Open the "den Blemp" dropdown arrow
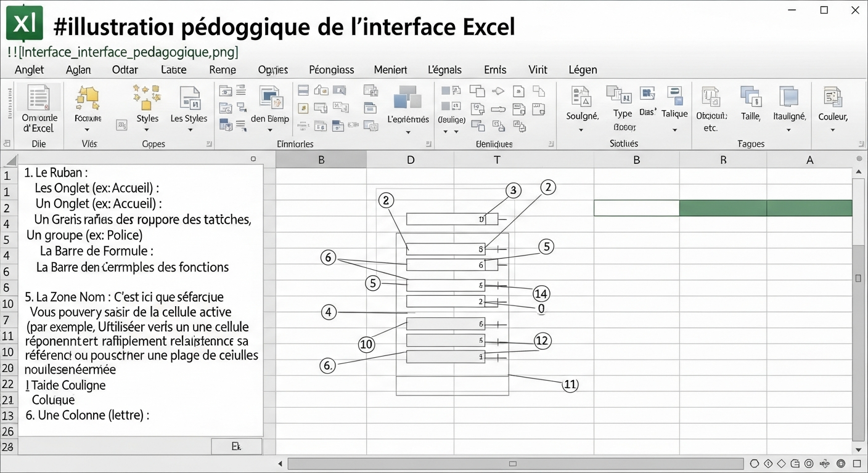The width and height of the screenshot is (868, 473). 270,130
